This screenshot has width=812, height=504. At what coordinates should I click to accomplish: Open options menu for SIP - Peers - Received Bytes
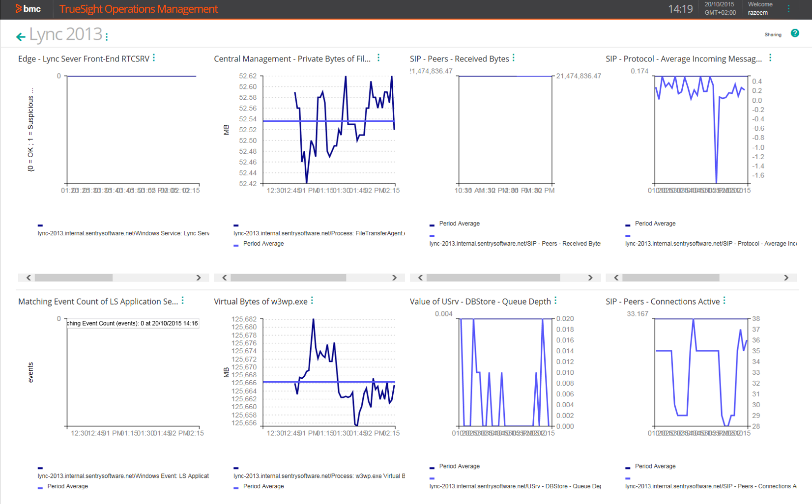[514, 58]
